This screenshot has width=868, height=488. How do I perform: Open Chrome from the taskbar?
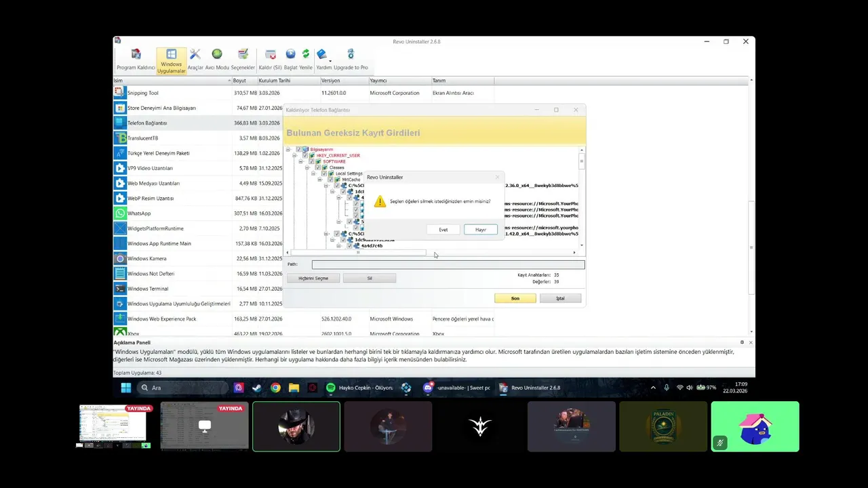[275, 388]
